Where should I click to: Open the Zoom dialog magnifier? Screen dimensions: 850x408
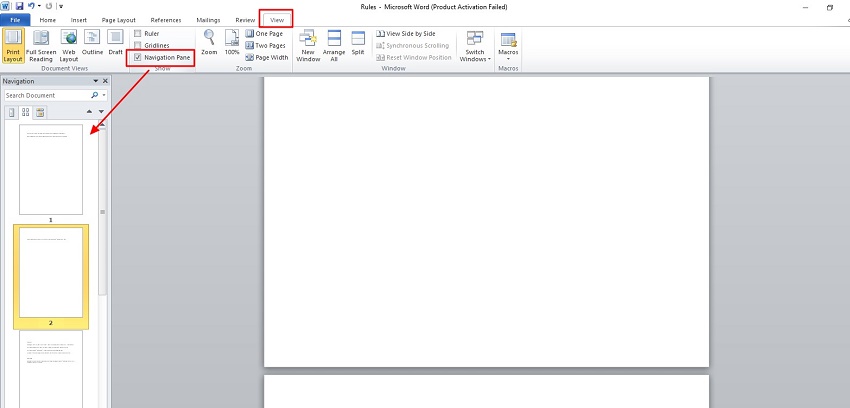[209, 42]
